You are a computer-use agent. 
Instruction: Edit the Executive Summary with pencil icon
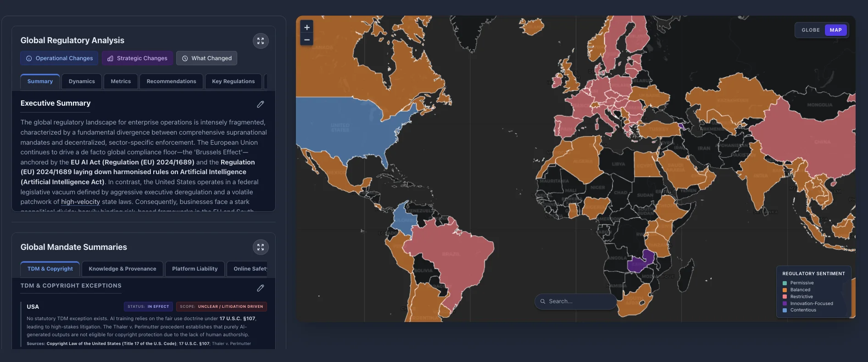(261, 104)
